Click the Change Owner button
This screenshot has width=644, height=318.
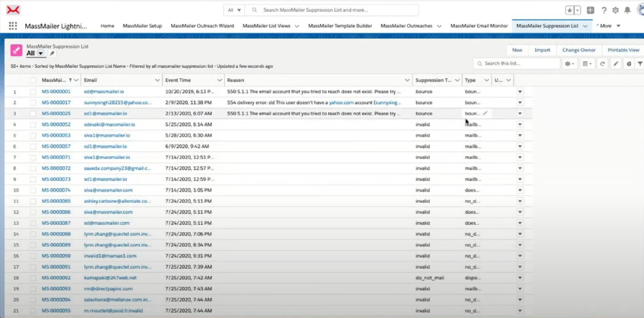coord(579,50)
